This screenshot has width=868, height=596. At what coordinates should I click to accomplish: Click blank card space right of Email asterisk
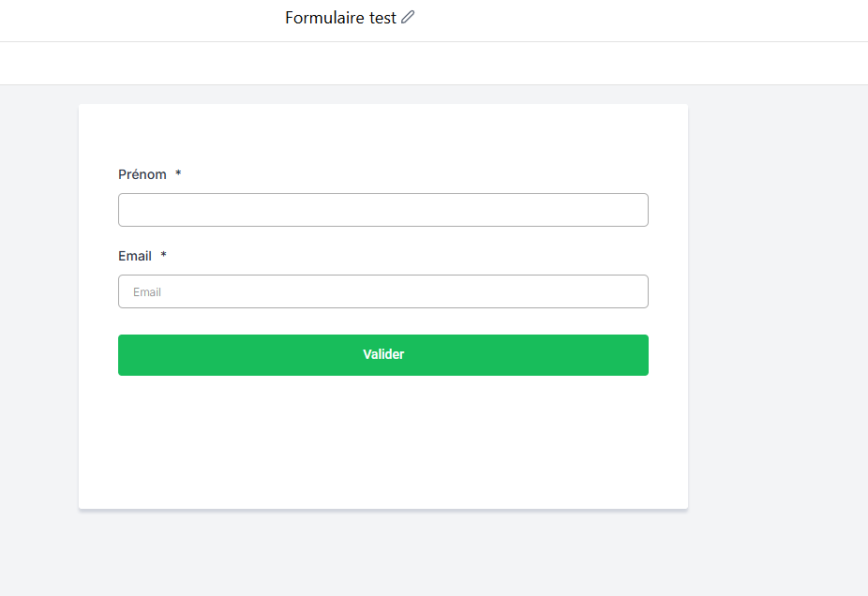[x=422, y=256]
